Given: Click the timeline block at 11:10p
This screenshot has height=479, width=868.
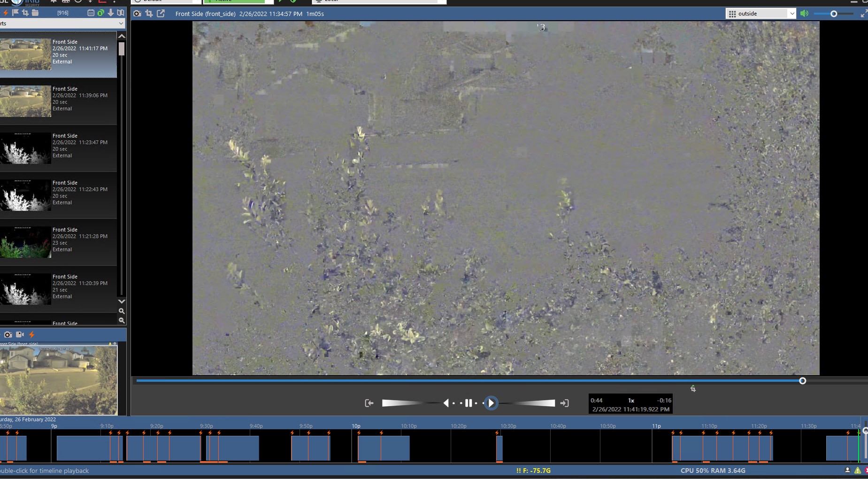Looking at the screenshot, I should point(722,448).
